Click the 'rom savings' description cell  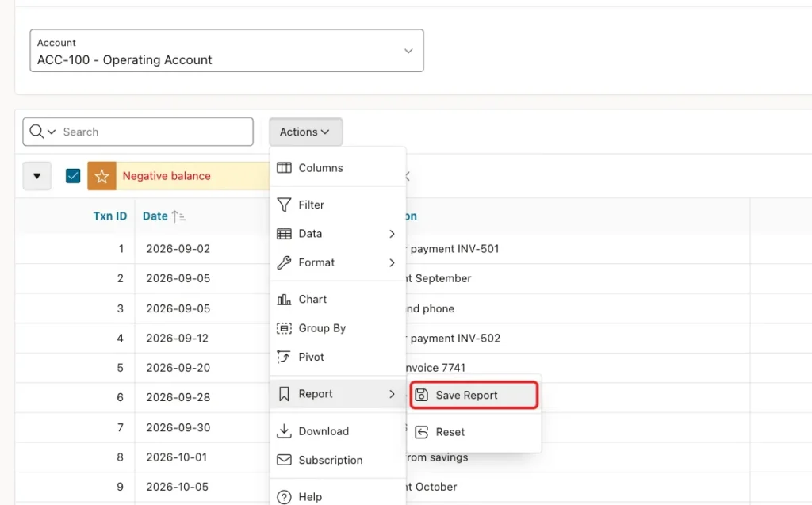(437, 457)
